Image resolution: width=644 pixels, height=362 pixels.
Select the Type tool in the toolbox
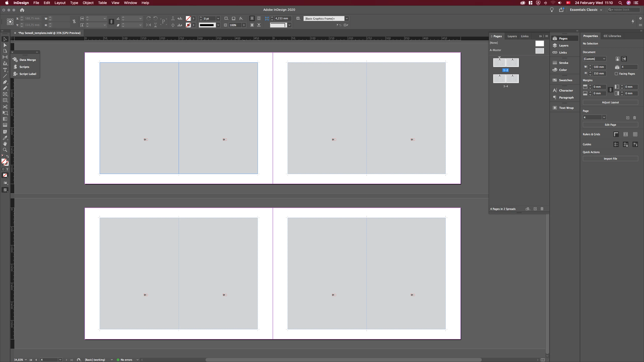pos(5,70)
